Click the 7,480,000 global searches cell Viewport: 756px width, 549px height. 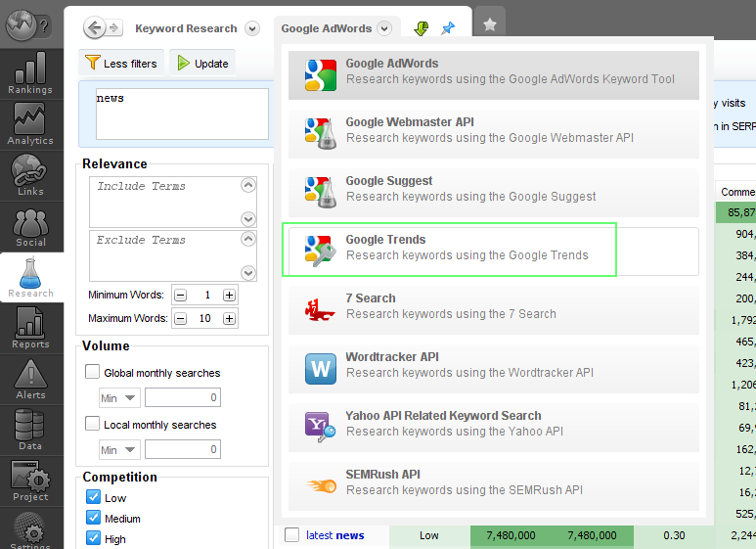[511, 535]
